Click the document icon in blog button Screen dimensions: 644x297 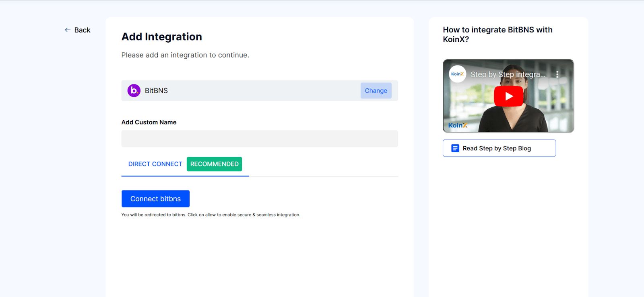455,148
